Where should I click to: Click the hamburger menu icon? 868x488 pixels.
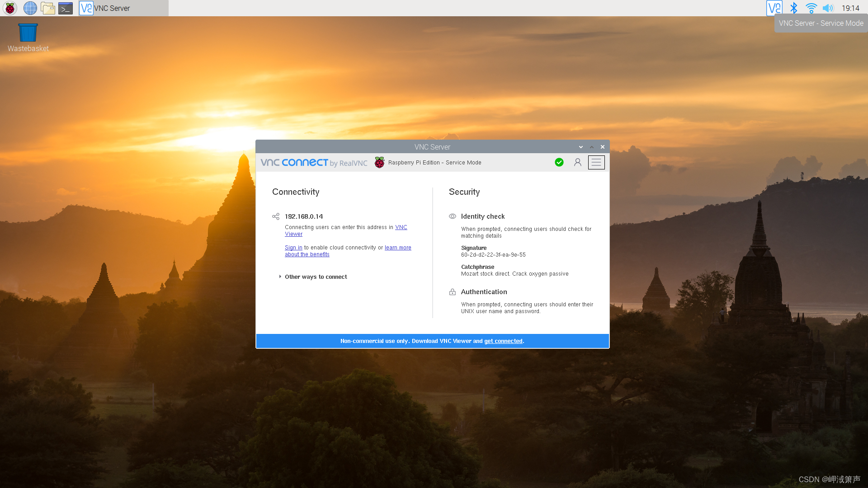click(x=596, y=162)
